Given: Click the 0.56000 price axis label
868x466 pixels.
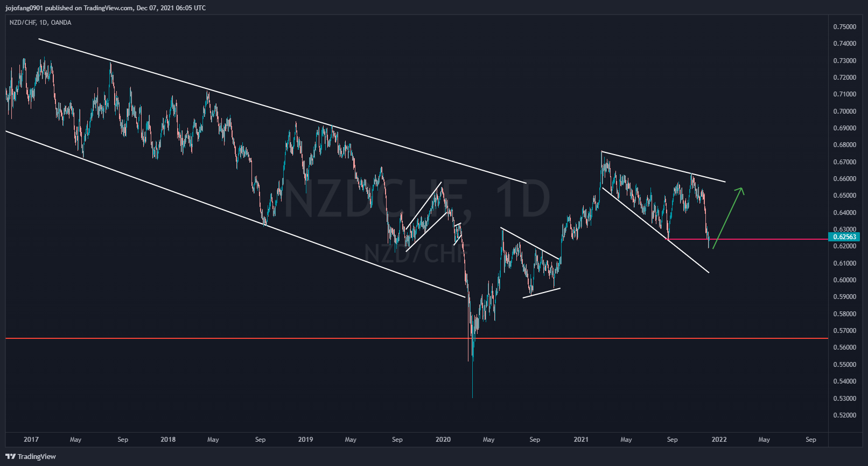Looking at the screenshot, I should (844, 347).
